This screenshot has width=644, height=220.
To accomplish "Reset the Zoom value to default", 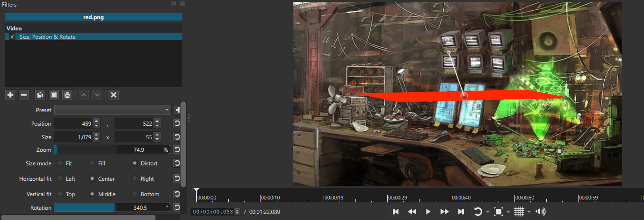I will 177,150.
